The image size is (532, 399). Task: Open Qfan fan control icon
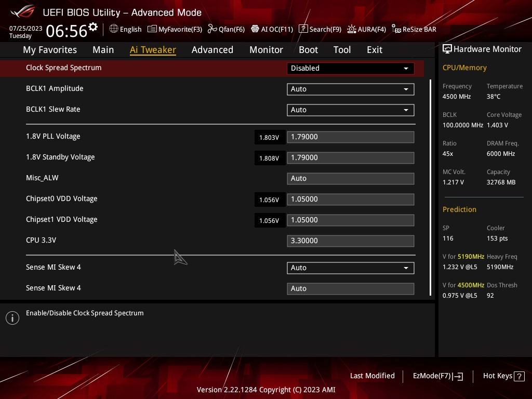point(212,29)
